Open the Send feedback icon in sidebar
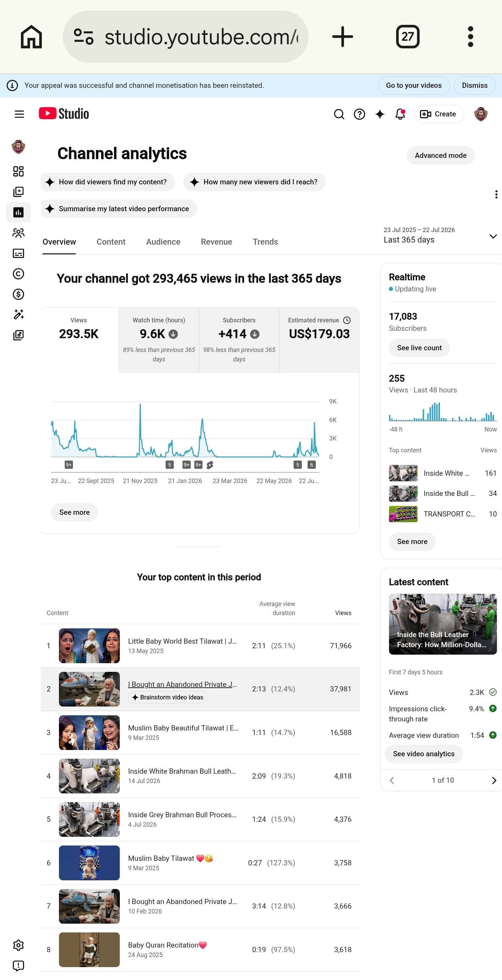Image resolution: width=502 pixels, height=980 pixels. (x=18, y=966)
